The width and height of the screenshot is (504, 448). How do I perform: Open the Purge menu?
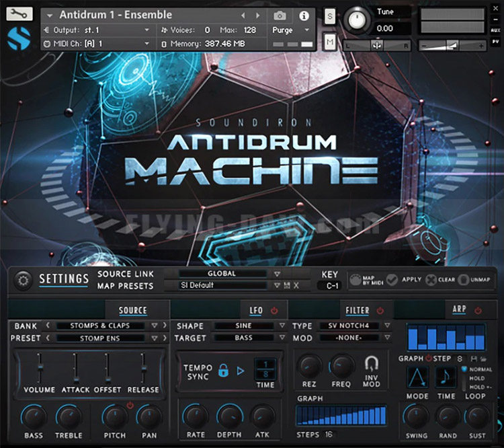[x=291, y=30]
